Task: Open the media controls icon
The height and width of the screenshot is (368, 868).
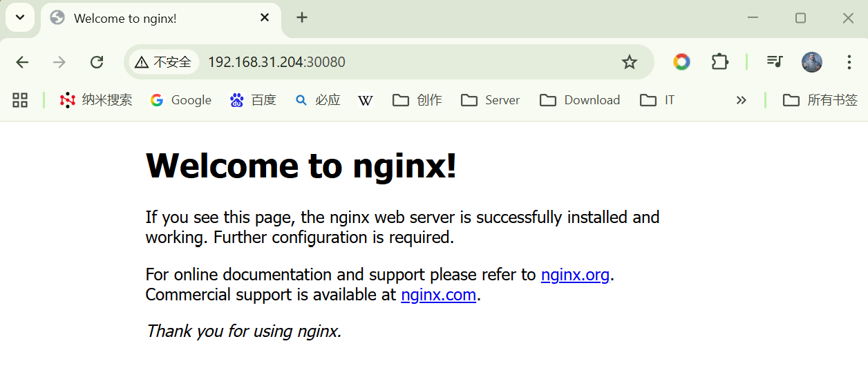Action: point(775,62)
